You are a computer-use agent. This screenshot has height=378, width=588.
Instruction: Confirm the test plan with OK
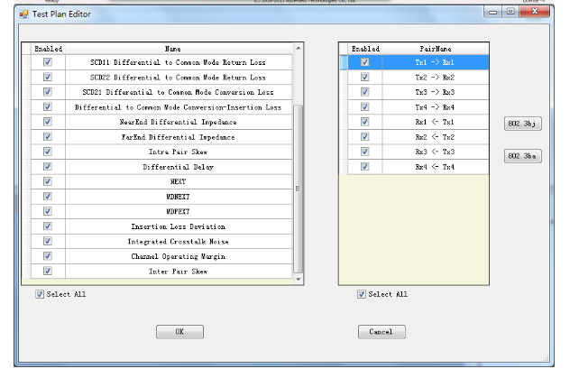pyautogui.click(x=179, y=332)
